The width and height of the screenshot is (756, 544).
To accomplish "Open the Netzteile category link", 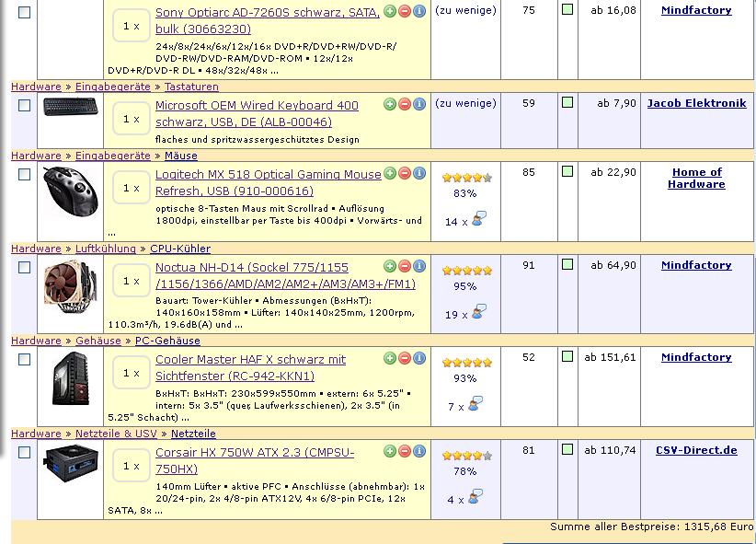I will pos(193,434).
